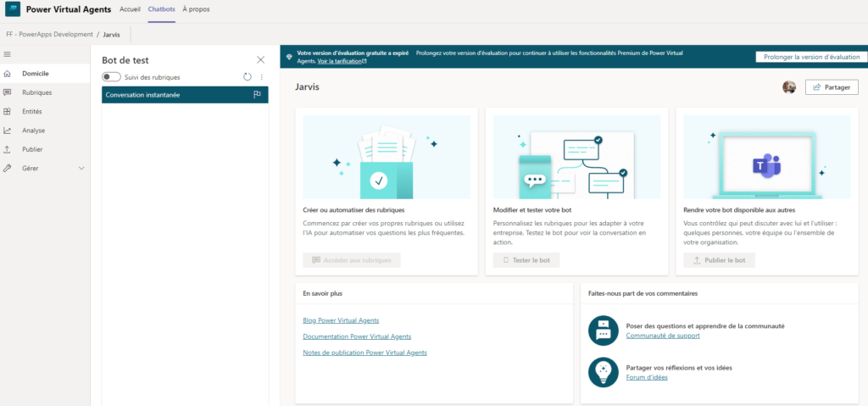This screenshot has width=868, height=406.
Task: Click the flag icon on Conversation instantanée
Action: [258, 95]
